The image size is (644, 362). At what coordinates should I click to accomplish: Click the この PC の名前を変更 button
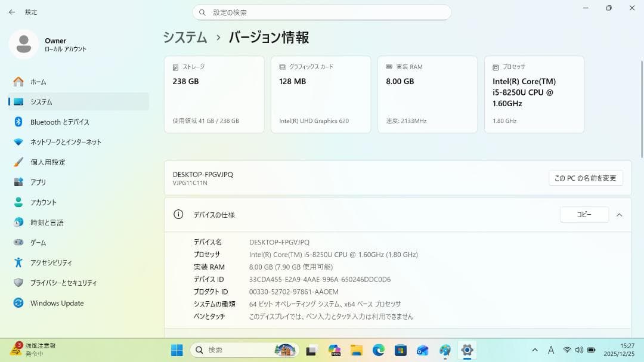[586, 178]
